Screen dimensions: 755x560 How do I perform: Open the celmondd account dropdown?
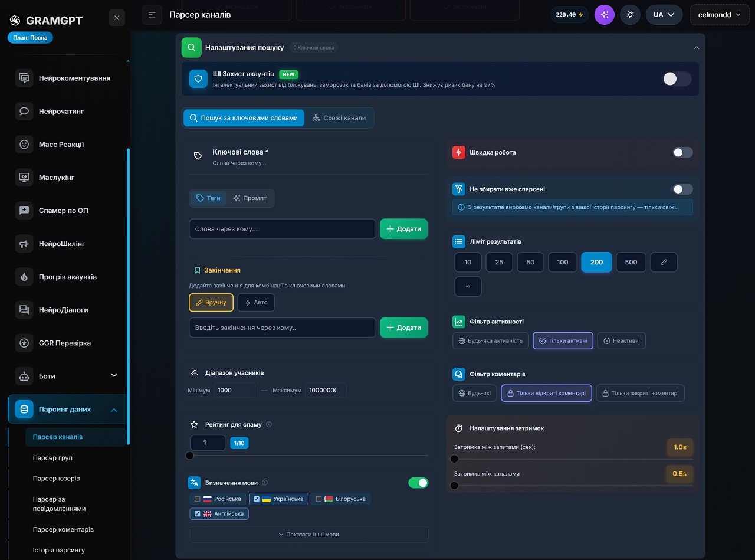click(719, 15)
